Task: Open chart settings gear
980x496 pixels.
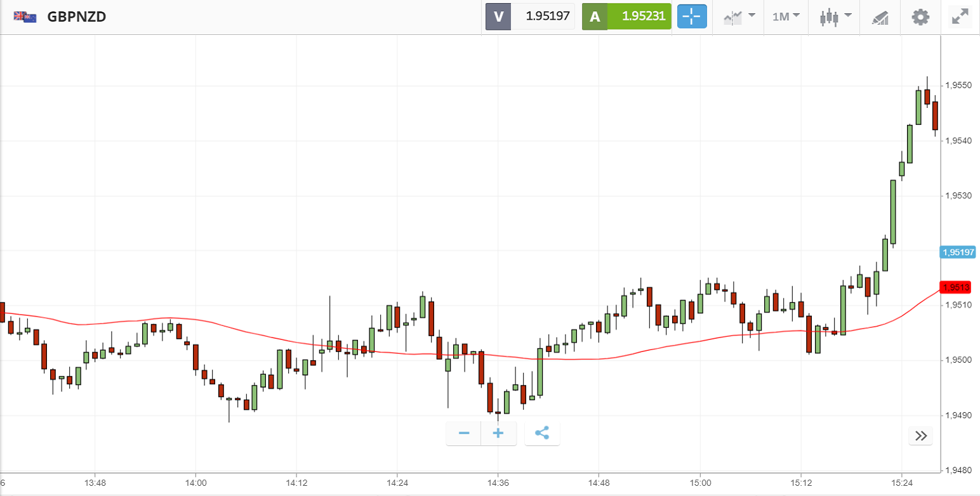Action: pyautogui.click(x=920, y=16)
